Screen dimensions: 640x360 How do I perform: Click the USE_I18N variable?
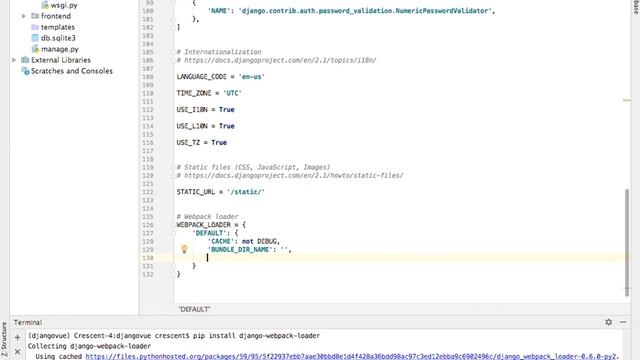(x=192, y=110)
